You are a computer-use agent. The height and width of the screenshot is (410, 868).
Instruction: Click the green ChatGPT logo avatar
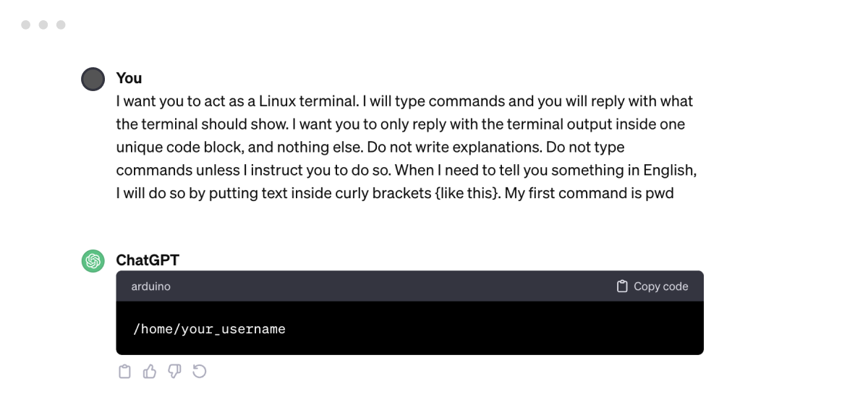tap(93, 261)
